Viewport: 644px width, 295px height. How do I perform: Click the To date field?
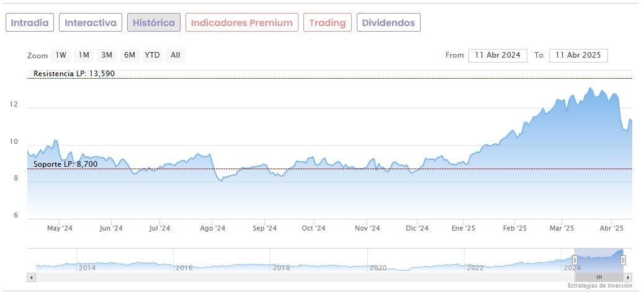coord(578,55)
